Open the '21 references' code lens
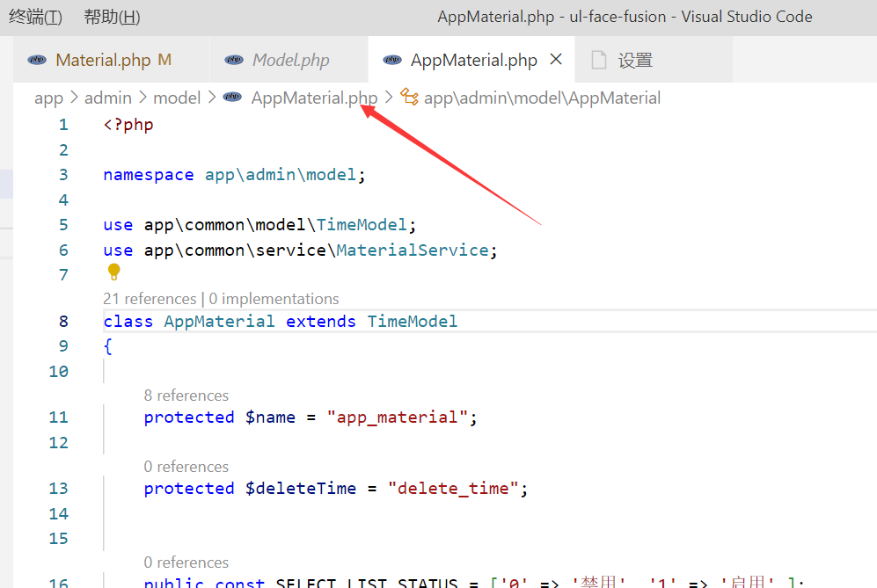Viewport: 877px width, 588px height. [150, 299]
